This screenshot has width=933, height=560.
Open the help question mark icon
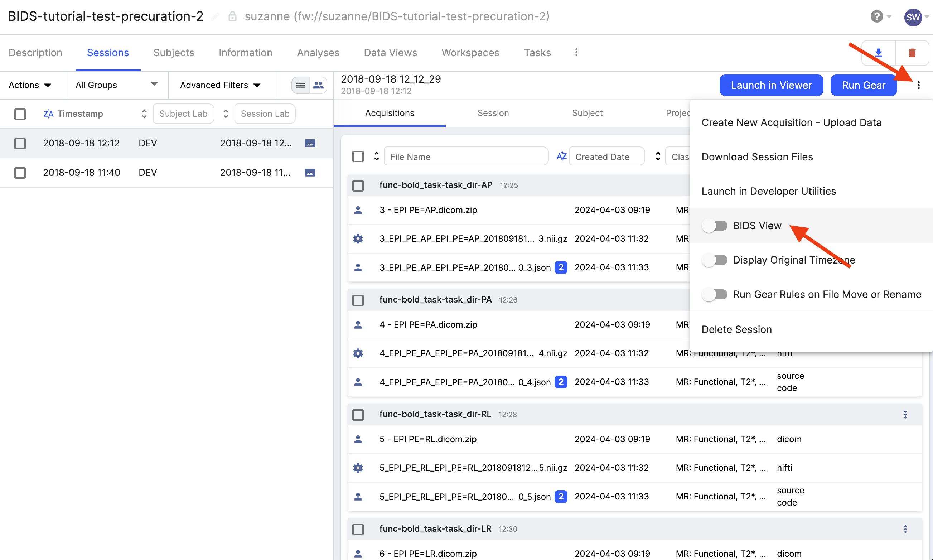pyautogui.click(x=877, y=16)
